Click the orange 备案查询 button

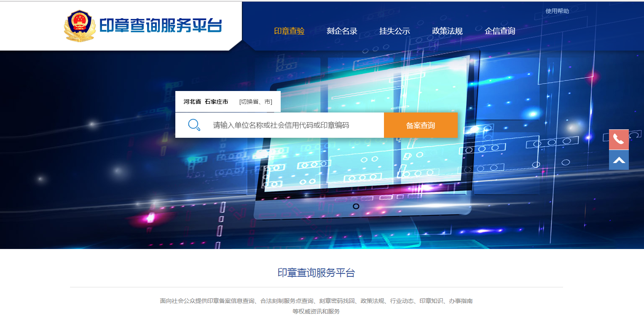pyautogui.click(x=421, y=125)
